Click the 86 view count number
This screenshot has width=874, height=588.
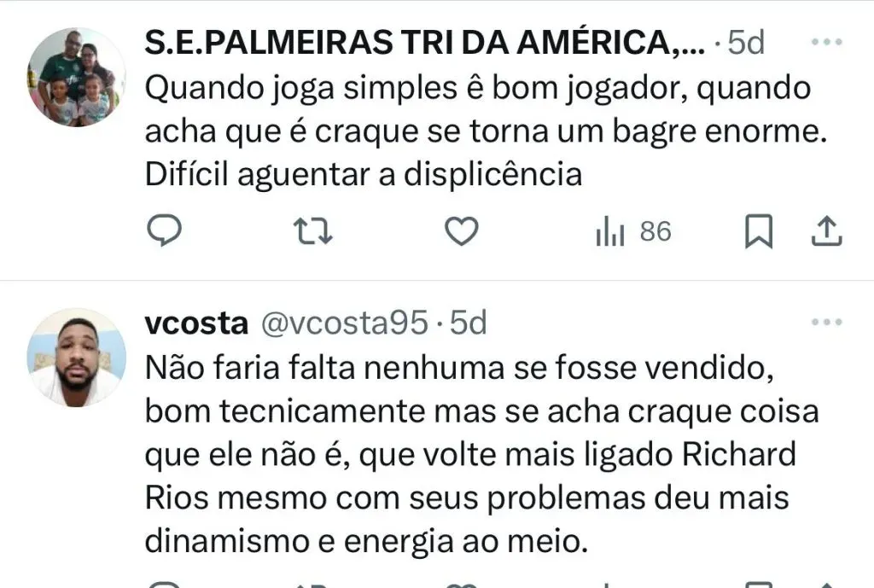point(655,232)
